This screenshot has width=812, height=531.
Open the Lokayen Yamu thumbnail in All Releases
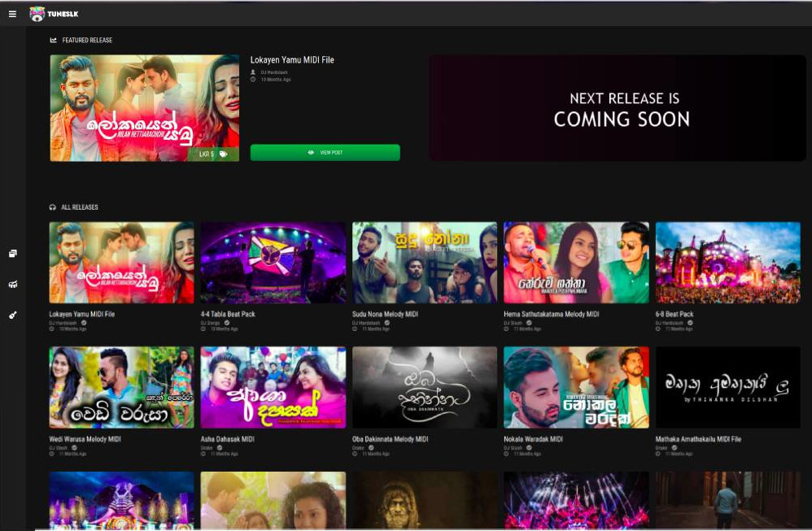coord(122,263)
